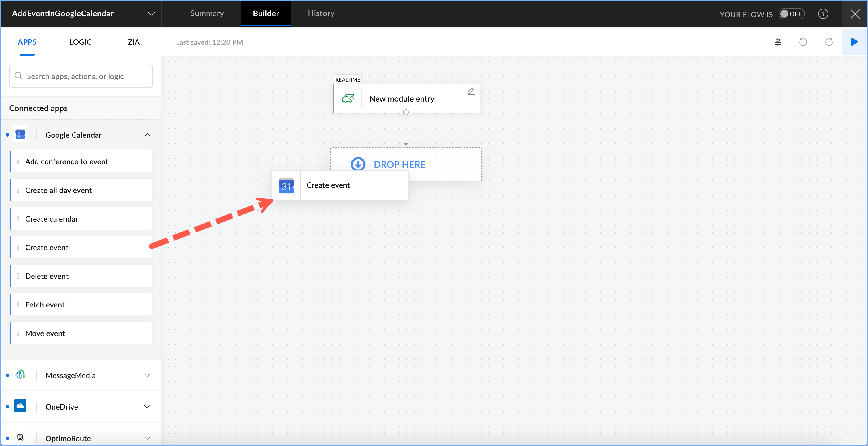This screenshot has width=868, height=446.
Task: Click the run/test flow play button
Action: (854, 42)
